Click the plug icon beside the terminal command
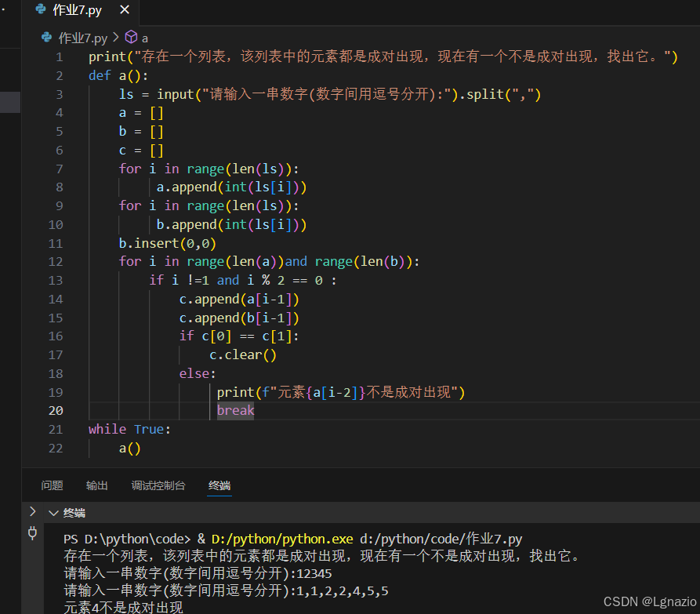The width and height of the screenshot is (700, 614). [32, 532]
